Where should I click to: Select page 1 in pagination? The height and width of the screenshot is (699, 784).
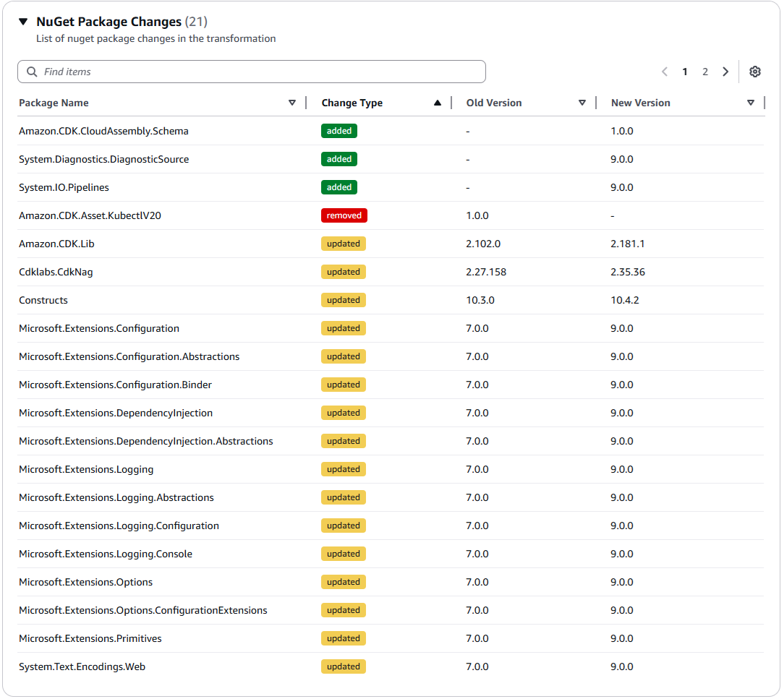685,72
